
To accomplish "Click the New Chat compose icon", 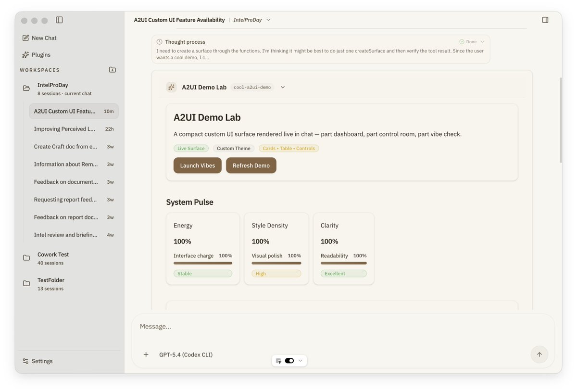I will pos(25,38).
